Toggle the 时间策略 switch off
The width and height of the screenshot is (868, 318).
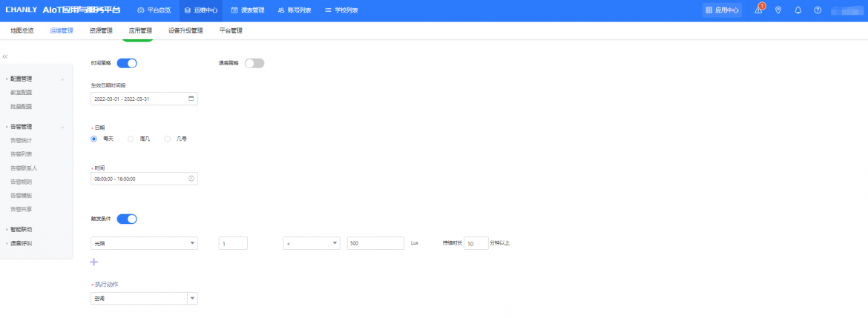coord(127,63)
